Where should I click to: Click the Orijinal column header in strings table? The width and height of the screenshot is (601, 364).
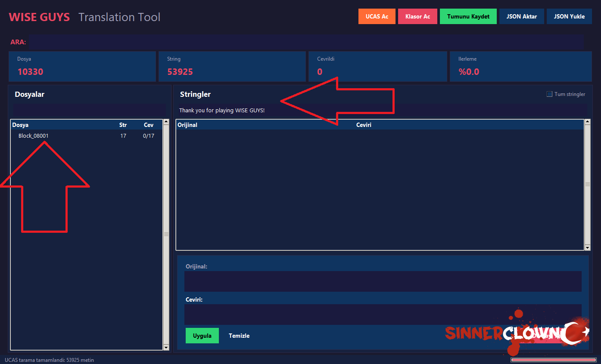pos(187,125)
